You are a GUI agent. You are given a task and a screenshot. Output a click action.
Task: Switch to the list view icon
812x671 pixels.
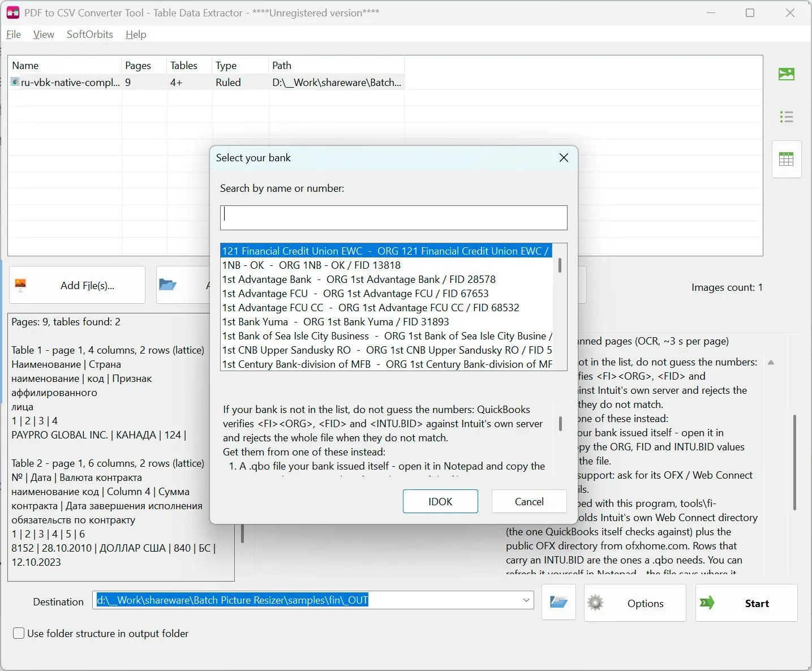[x=787, y=117]
